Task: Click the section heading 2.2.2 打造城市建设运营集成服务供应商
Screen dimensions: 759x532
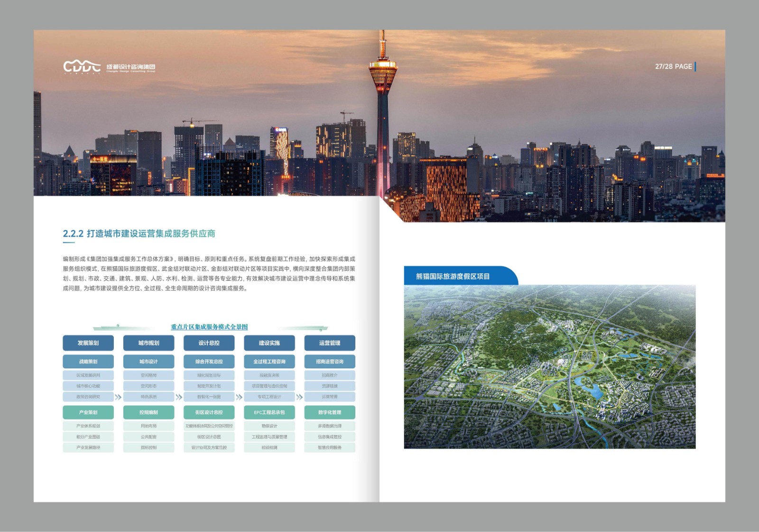Action: click(139, 233)
